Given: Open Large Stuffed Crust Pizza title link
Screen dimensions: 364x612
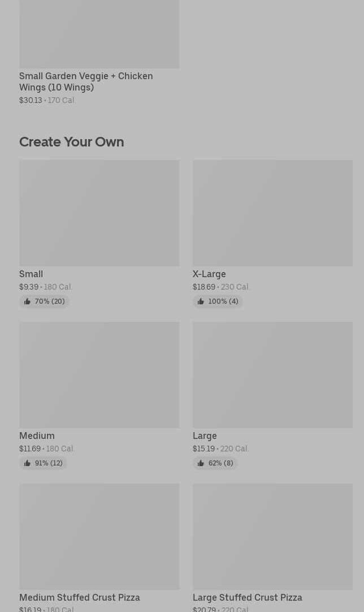Looking at the screenshot, I should tap(248, 597).
